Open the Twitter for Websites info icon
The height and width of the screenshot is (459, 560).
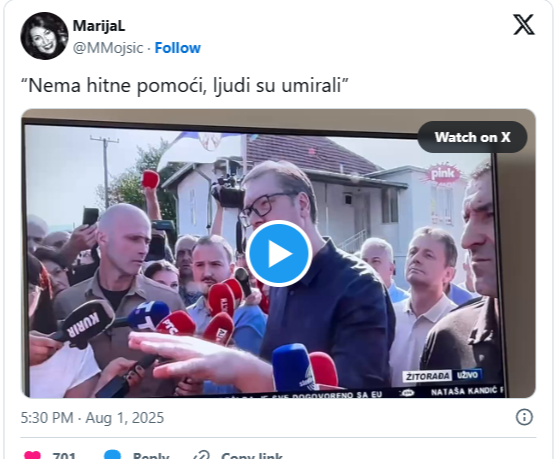(x=524, y=417)
